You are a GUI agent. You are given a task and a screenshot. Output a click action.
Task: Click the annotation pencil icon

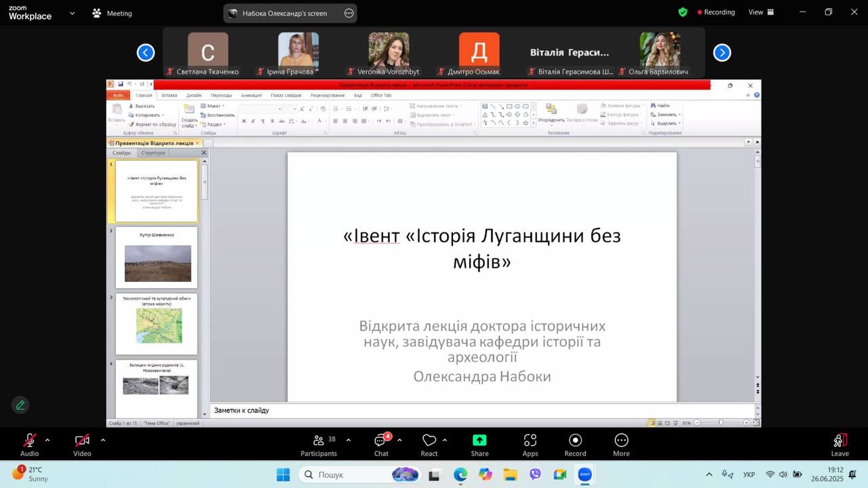(x=20, y=405)
